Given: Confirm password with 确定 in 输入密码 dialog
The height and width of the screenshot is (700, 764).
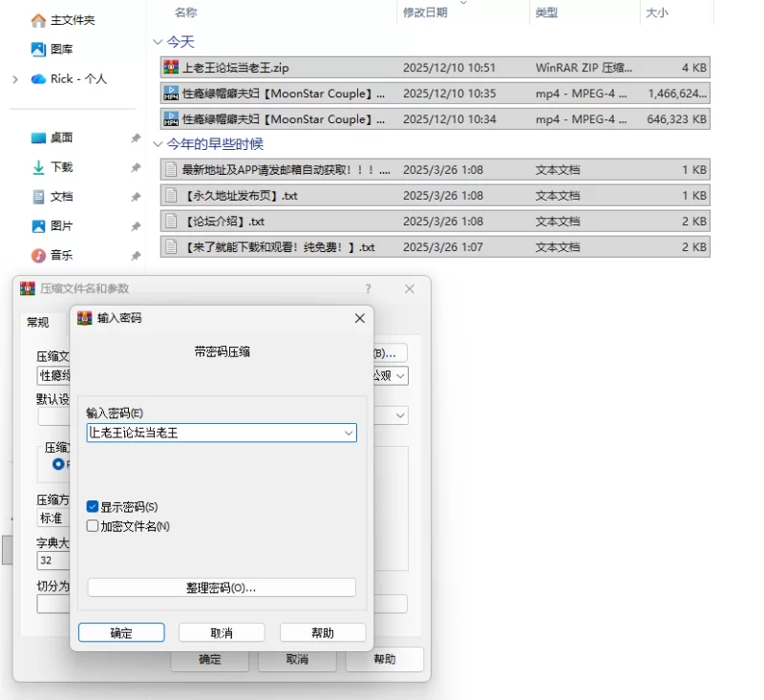Looking at the screenshot, I should [x=121, y=633].
